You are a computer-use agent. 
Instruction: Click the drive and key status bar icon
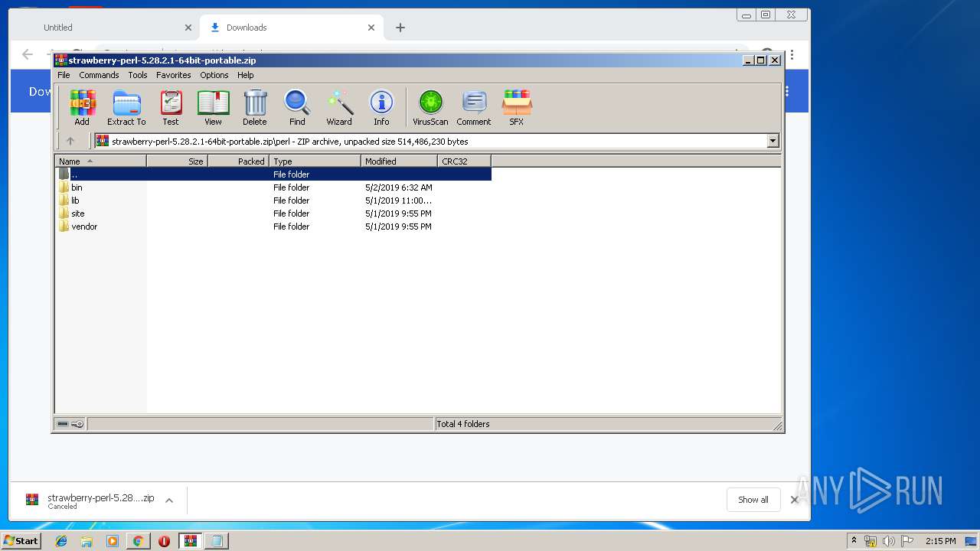pyautogui.click(x=70, y=424)
